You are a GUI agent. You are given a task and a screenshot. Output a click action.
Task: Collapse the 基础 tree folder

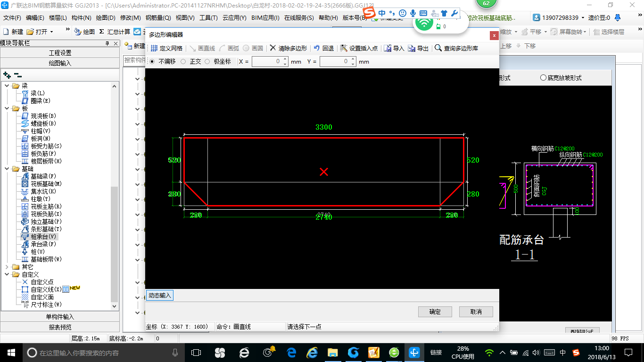click(x=7, y=169)
